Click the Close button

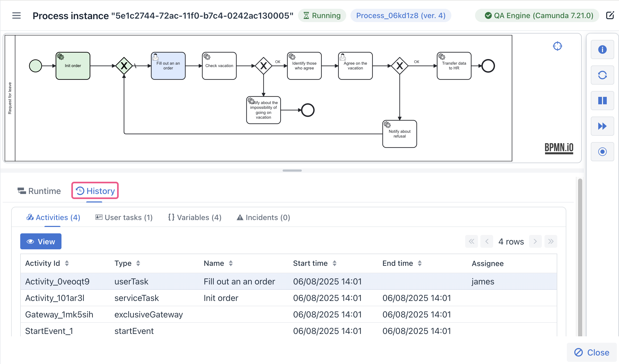(592, 352)
